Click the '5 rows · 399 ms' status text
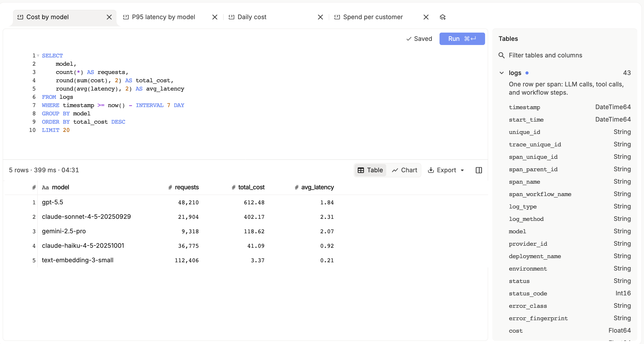 pyautogui.click(x=33, y=170)
